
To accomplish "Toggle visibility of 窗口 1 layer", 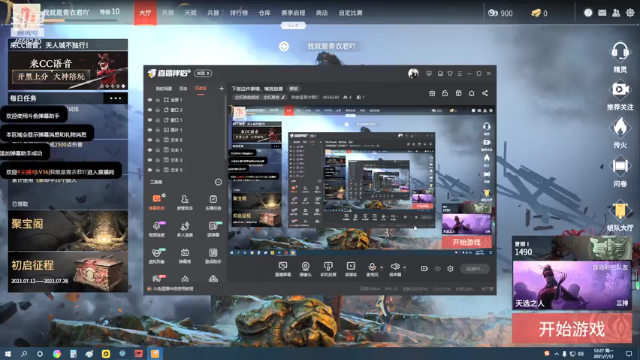I will 150,120.
